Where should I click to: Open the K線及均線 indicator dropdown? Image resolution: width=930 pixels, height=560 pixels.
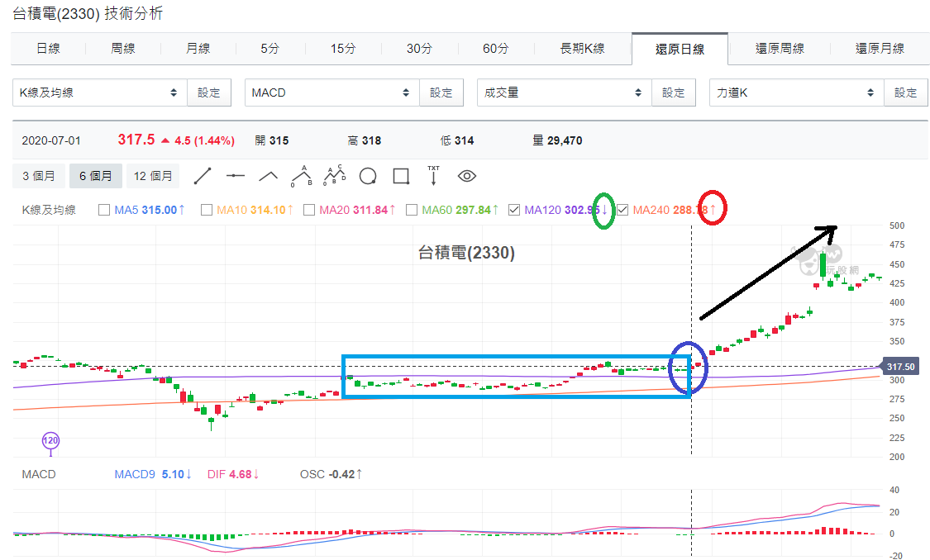[x=100, y=93]
